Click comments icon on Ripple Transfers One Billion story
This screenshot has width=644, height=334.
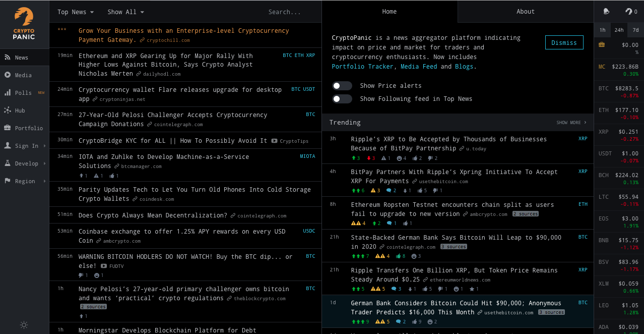pyautogui.click(x=396, y=289)
